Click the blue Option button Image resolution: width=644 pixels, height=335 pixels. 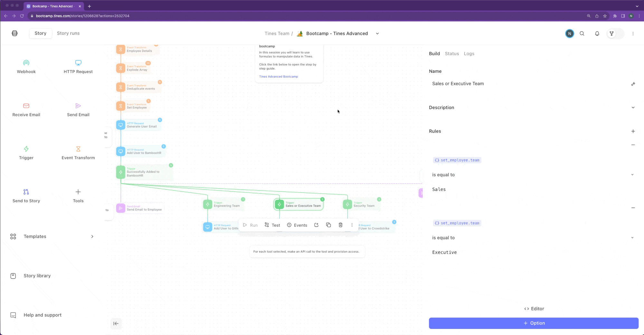tap(534, 323)
